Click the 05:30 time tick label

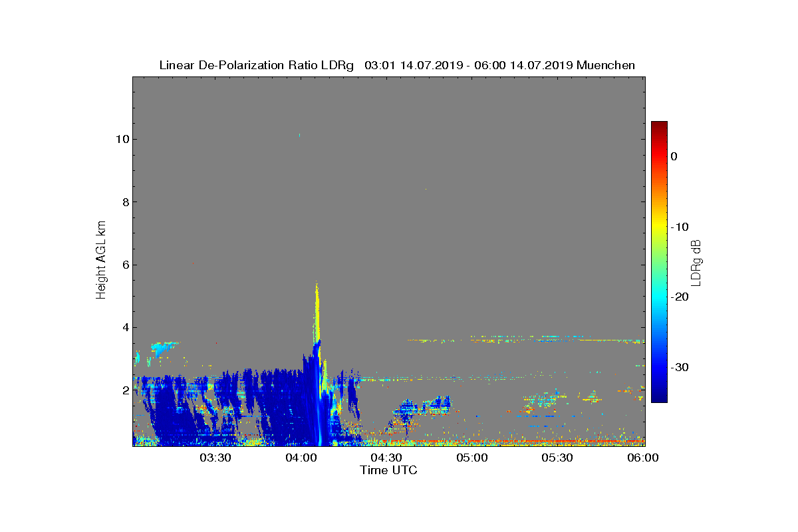(557, 458)
